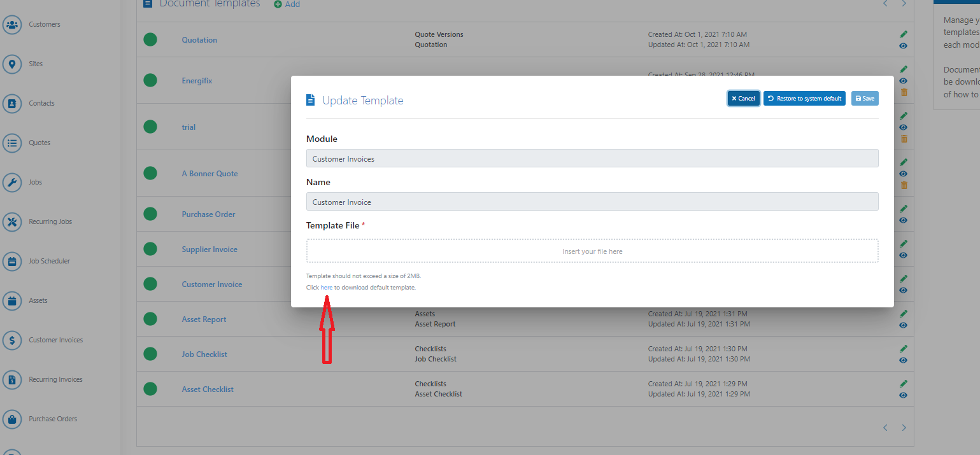
Task: Open the trial template link
Action: point(188,127)
